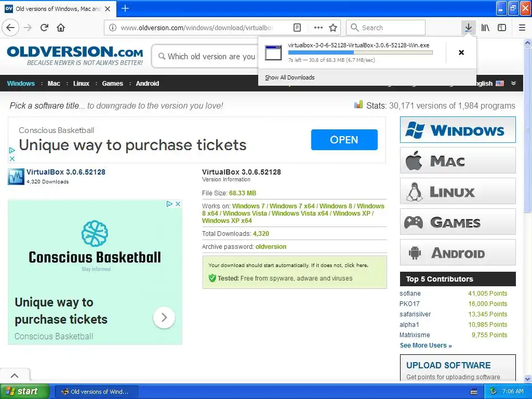Viewport: 532px width, 399px height.
Task: Click the Stats bar chart icon
Action: tap(358, 105)
